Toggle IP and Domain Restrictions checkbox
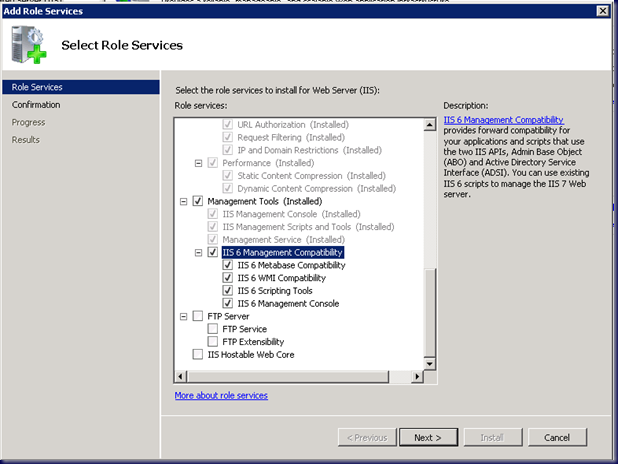The width and height of the screenshot is (618, 464). (x=227, y=150)
